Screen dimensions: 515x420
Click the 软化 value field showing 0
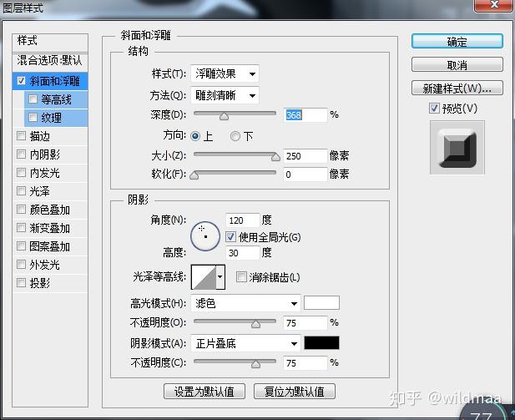(305, 175)
